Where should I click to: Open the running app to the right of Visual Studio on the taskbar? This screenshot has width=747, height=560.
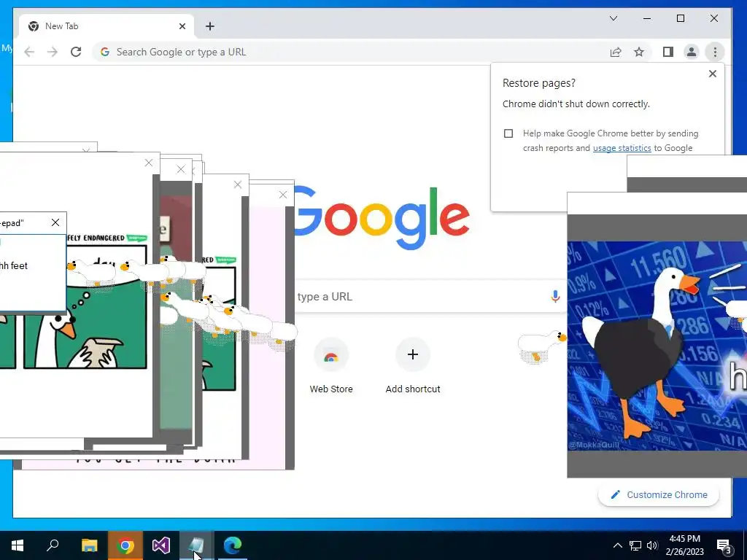point(196,545)
